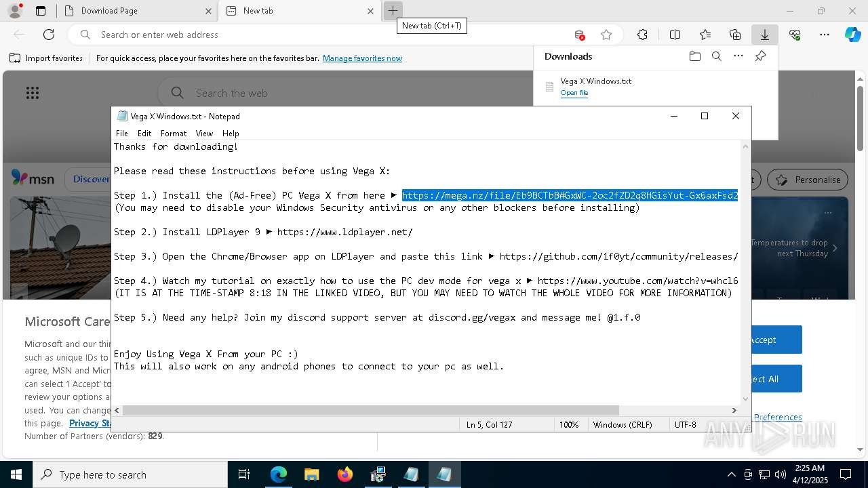
Task: Click the ldplayer.net URL text
Action: 344,232
